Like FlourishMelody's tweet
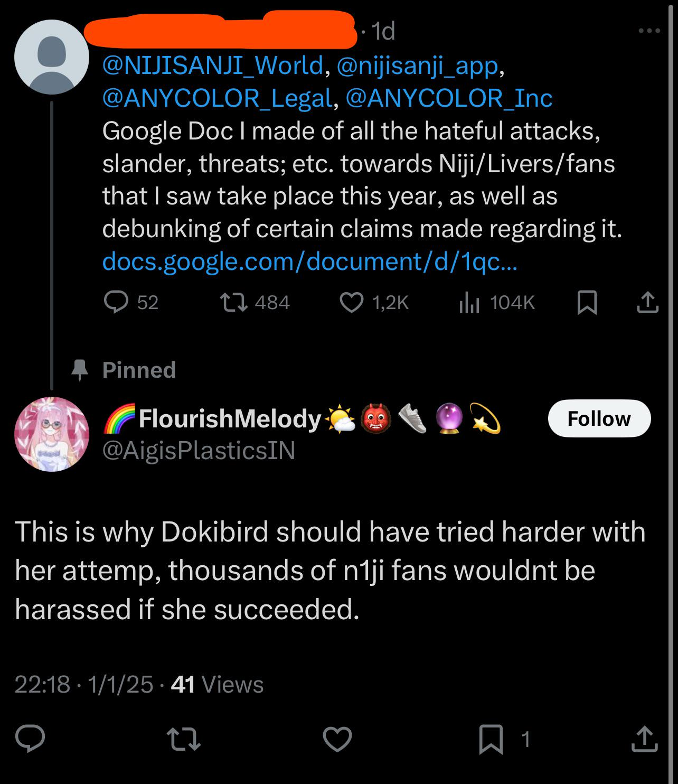Viewport: 678px width, 784px height. point(337,740)
